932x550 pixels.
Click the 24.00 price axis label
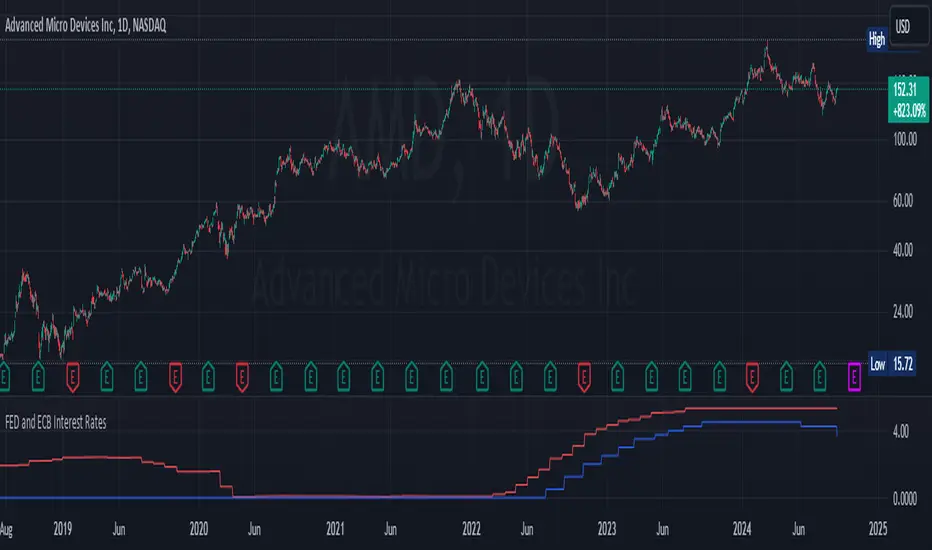pos(903,312)
